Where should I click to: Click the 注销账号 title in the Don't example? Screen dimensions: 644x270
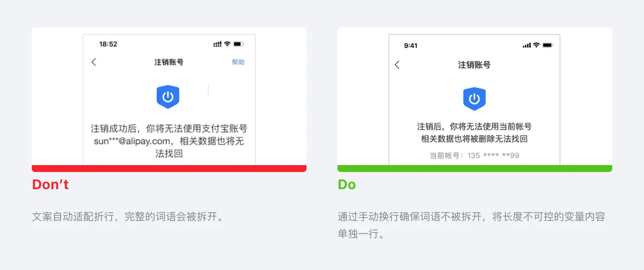[x=169, y=62]
